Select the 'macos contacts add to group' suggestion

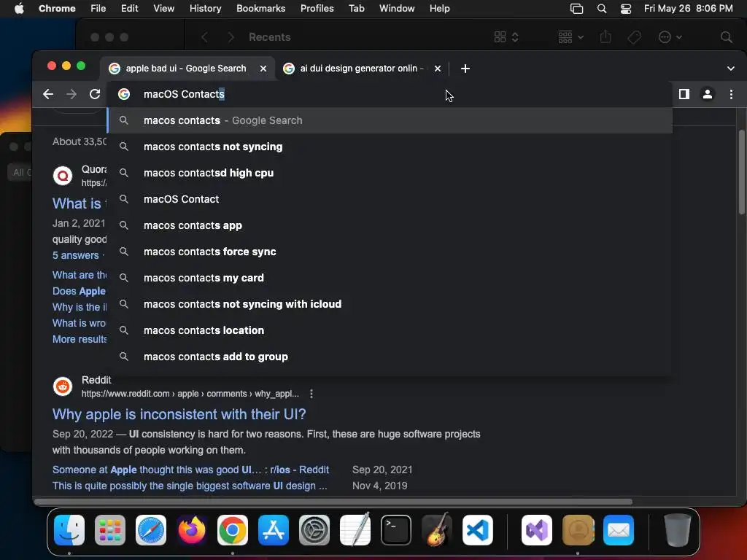tap(390, 356)
